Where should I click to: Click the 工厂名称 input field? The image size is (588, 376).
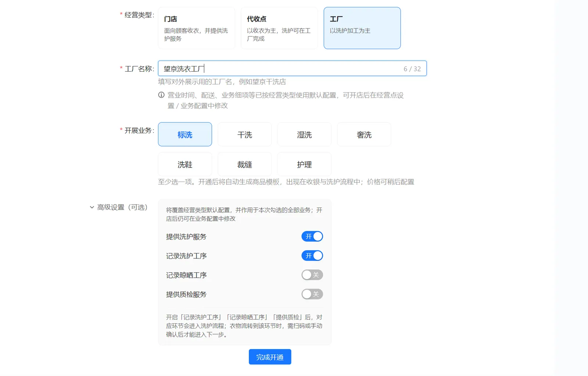292,68
